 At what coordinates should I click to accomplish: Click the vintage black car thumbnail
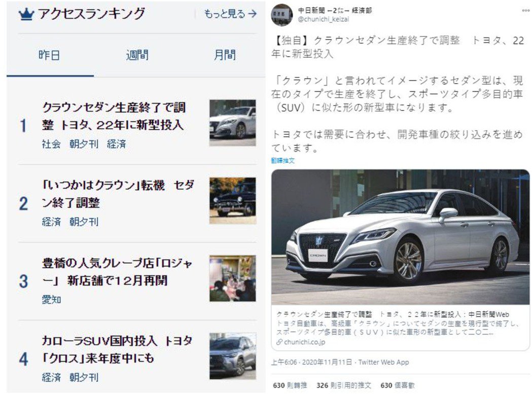coord(232,201)
